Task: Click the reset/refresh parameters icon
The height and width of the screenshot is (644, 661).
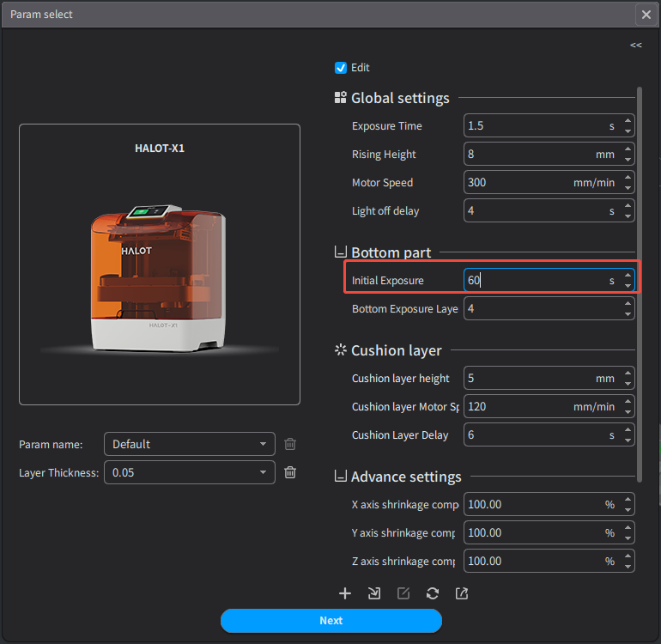Action: click(433, 593)
